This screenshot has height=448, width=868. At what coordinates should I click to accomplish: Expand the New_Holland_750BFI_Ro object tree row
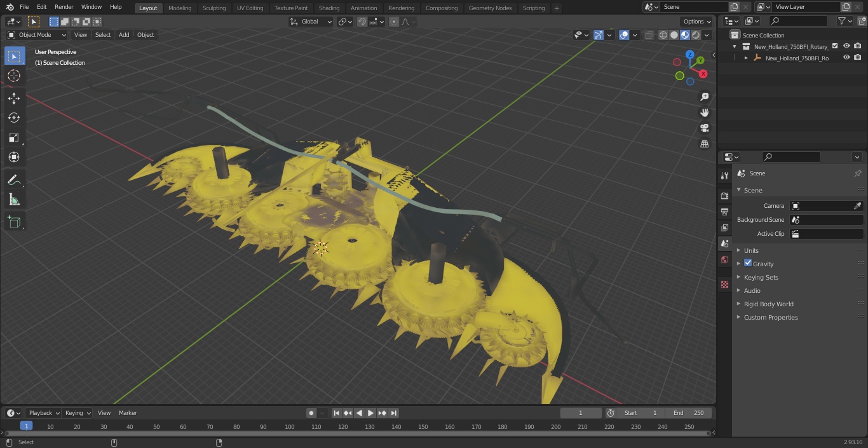746,58
